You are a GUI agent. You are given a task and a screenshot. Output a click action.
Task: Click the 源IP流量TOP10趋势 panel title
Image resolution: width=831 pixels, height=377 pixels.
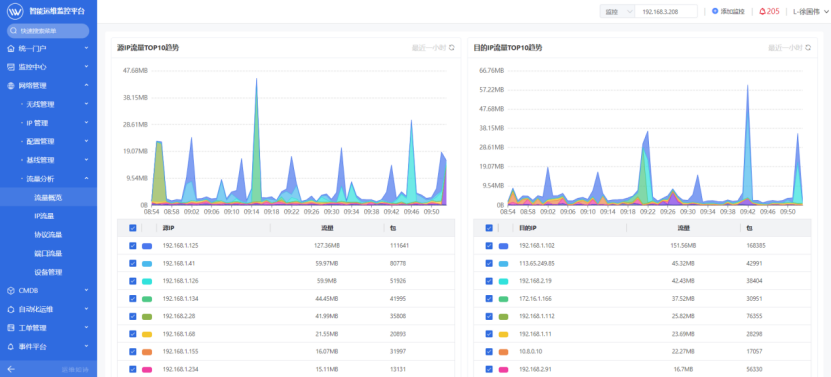coord(148,48)
